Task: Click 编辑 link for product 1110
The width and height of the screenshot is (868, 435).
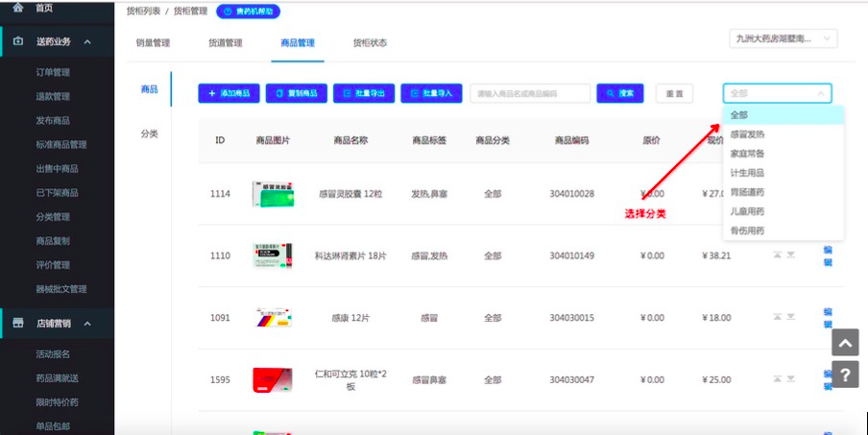Action: 828,255
